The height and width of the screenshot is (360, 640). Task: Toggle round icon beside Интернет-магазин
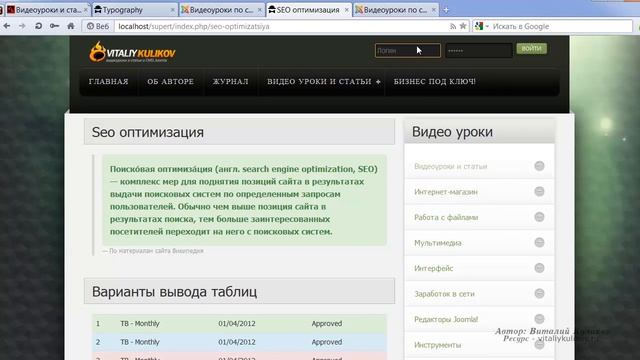(539, 191)
